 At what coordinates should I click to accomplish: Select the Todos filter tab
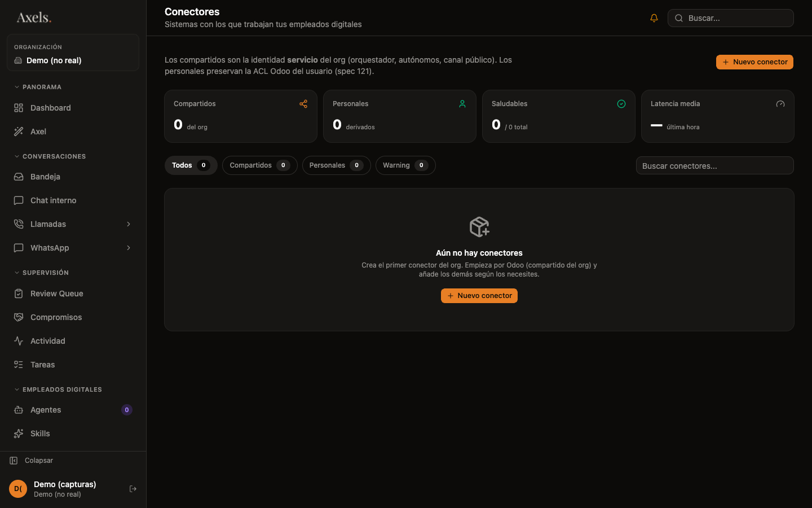pos(191,165)
